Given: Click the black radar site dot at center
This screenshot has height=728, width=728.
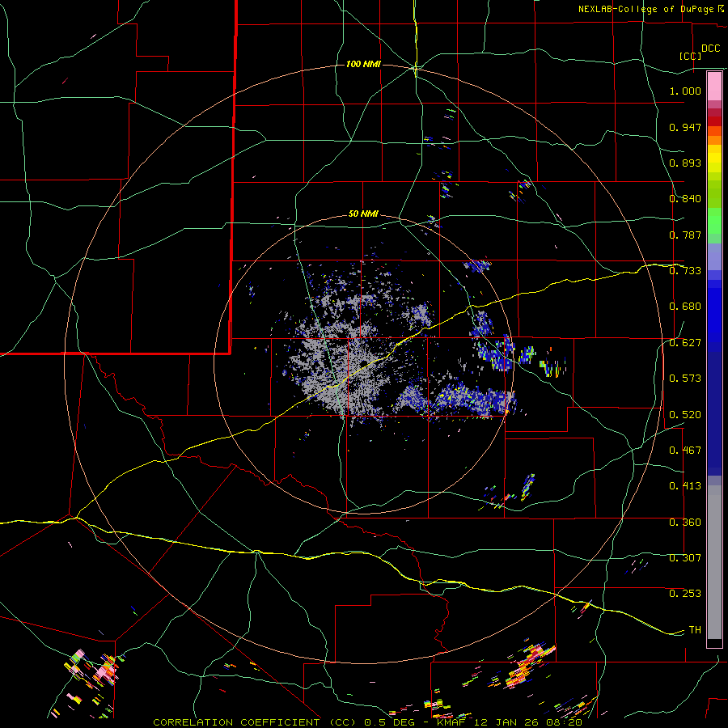Looking at the screenshot, I should point(364,363).
